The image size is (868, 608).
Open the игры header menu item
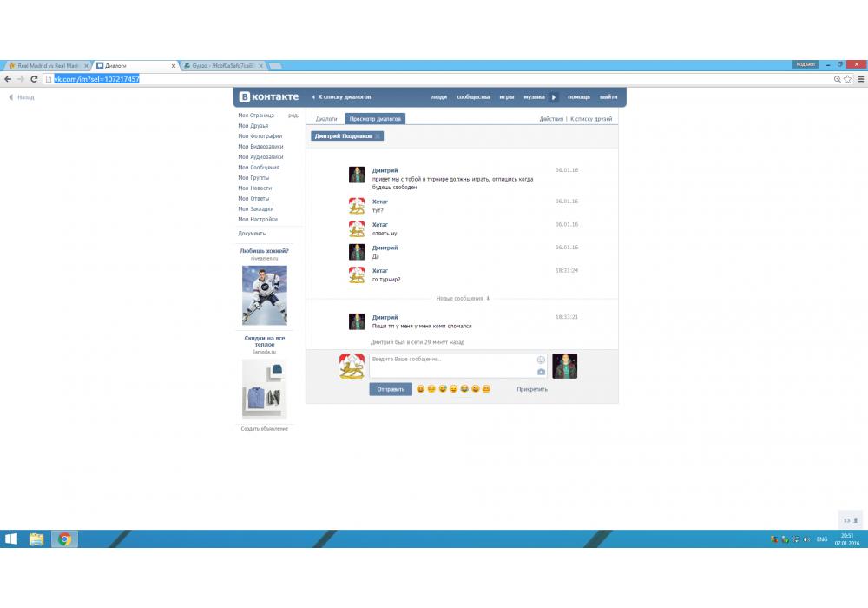507,97
